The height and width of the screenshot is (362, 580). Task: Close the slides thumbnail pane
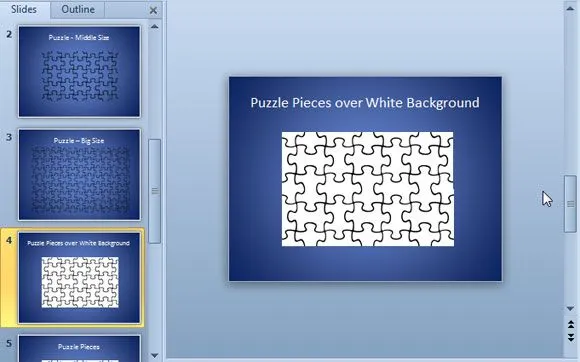click(x=153, y=10)
